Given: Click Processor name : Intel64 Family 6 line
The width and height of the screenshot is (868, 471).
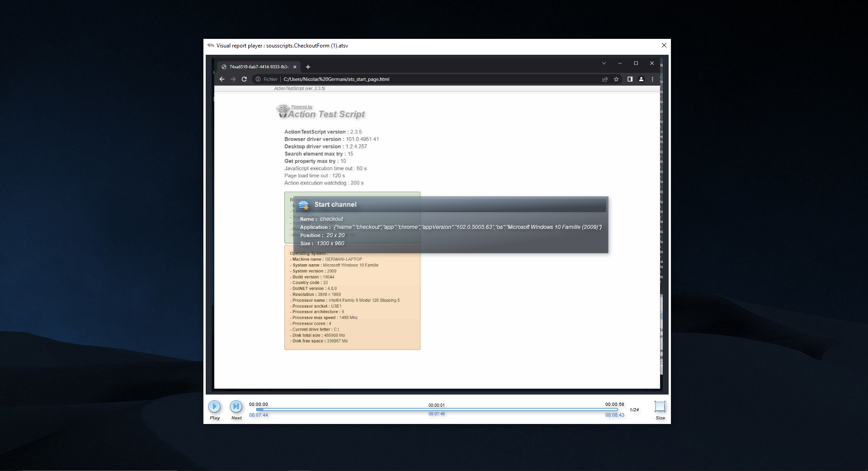Looking at the screenshot, I should [x=345, y=300].
